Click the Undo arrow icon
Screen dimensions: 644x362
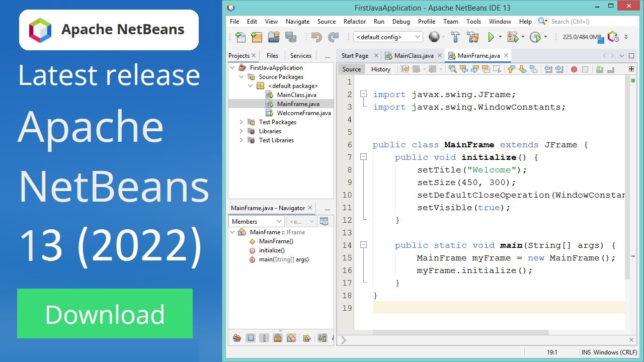[x=316, y=37]
